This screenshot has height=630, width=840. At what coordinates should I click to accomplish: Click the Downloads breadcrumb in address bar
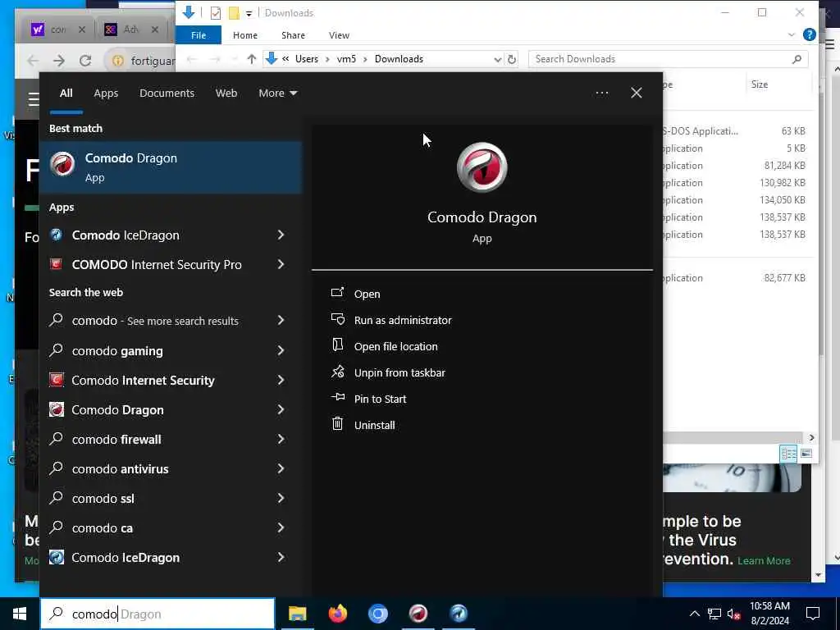pyautogui.click(x=399, y=59)
